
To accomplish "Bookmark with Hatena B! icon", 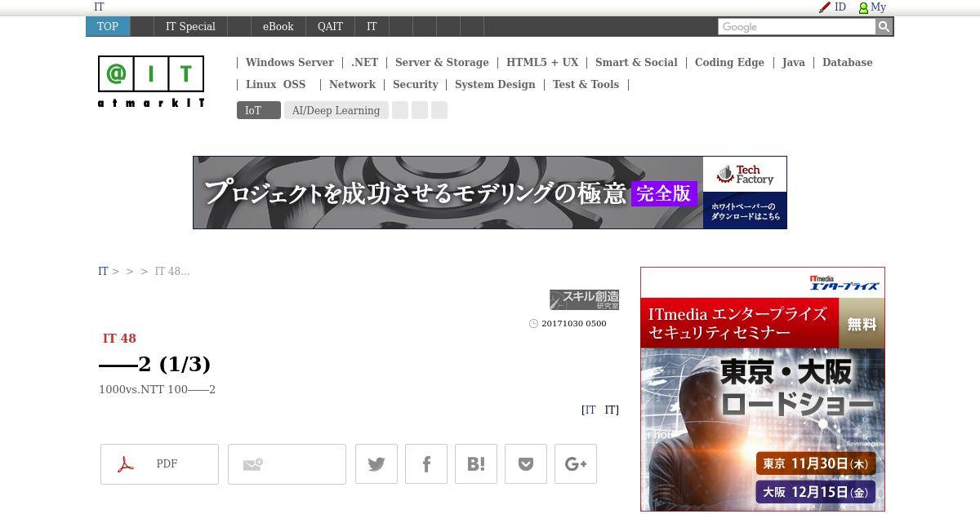I will point(476,464).
